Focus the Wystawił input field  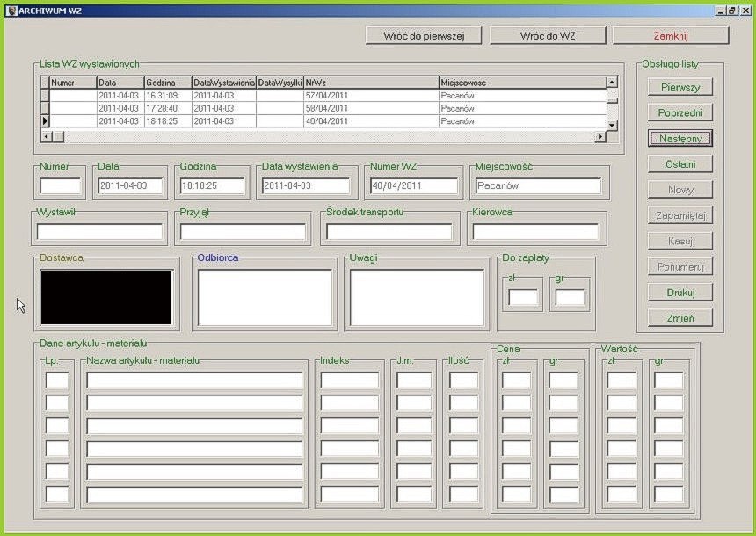coord(100,232)
